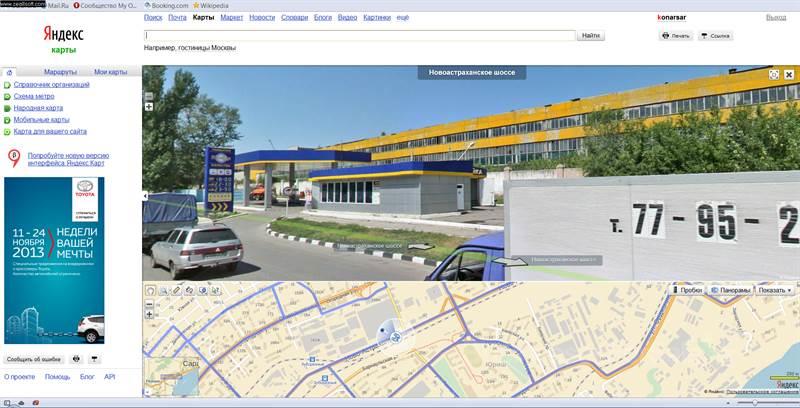Click the lower Лубзинный transit stop icon
This screenshot has width=800, height=408.
(325, 378)
